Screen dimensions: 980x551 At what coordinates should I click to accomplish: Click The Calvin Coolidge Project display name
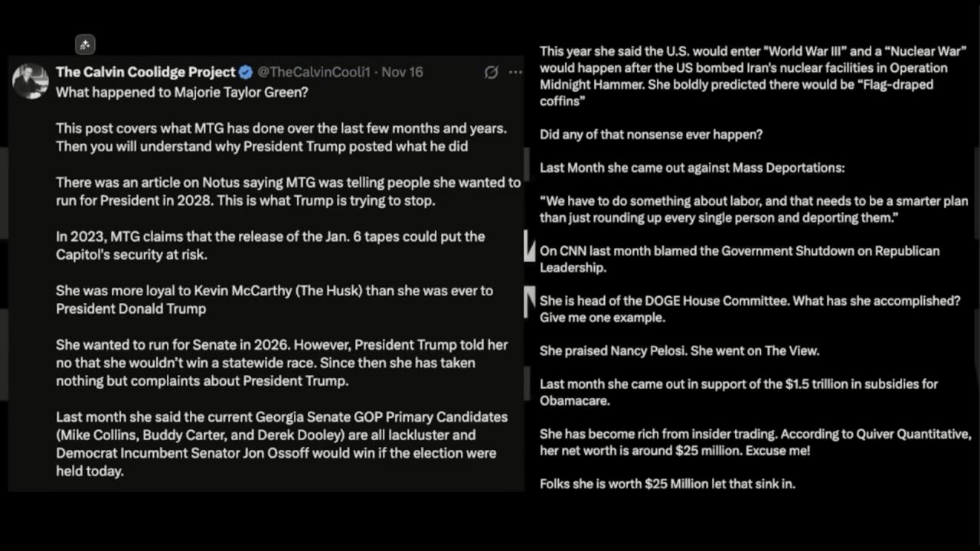(x=145, y=72)
